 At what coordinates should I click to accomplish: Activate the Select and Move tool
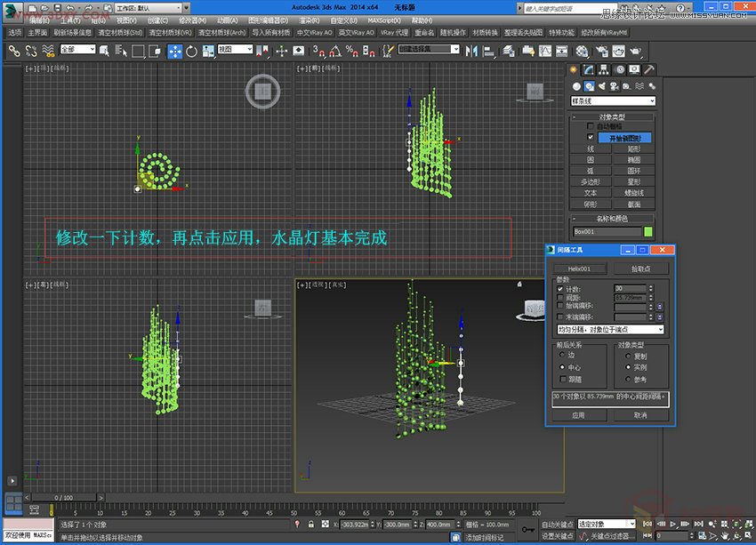coord(174,51)
